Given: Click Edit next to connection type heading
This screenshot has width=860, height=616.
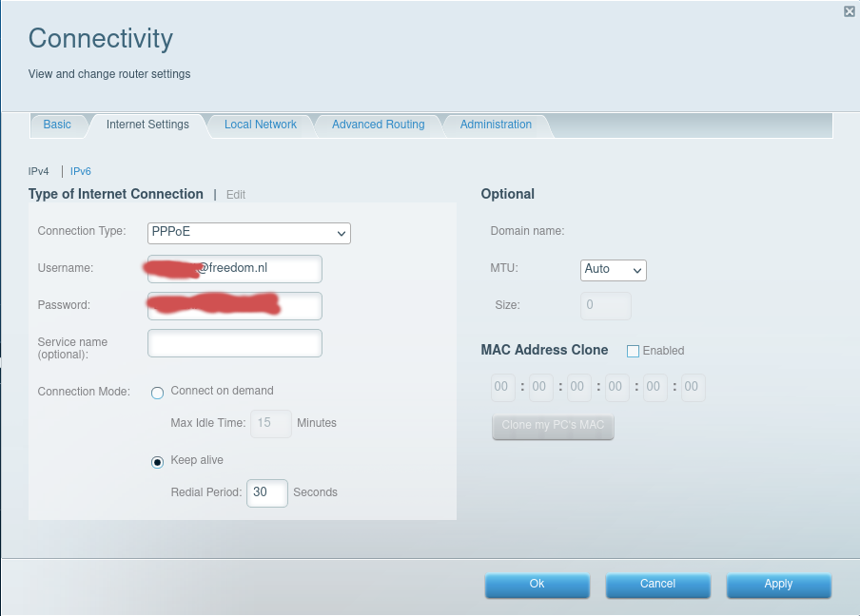Looking at the screenshot, I should point(236,195).
